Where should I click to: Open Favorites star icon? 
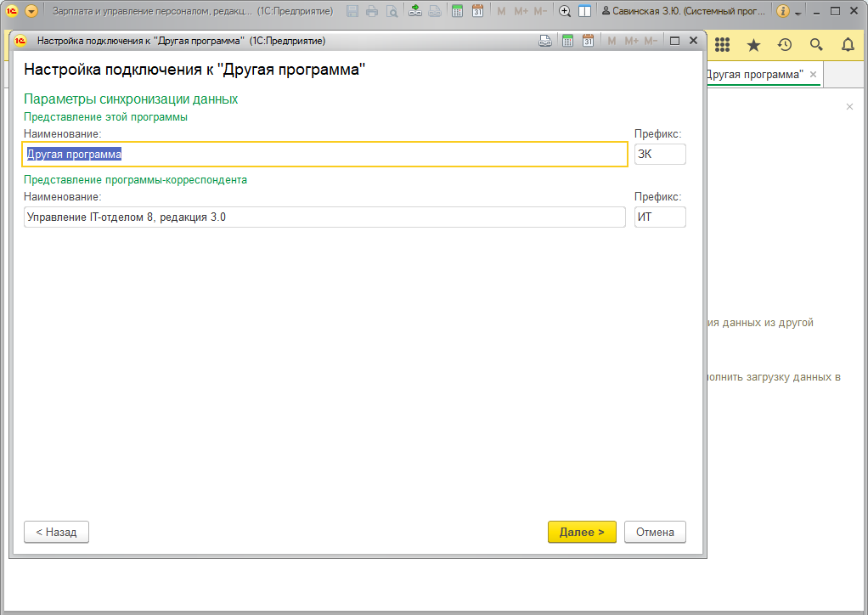pos(753,45)
